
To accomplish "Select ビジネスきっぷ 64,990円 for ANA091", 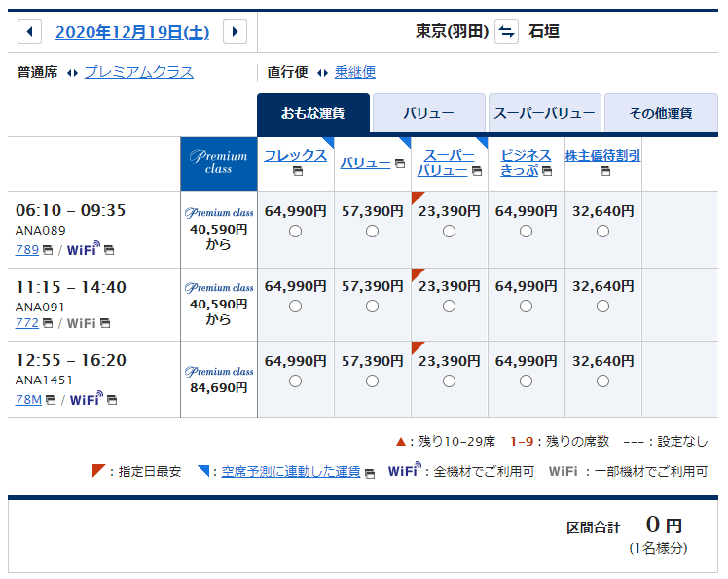I will [x=526, y=306].
